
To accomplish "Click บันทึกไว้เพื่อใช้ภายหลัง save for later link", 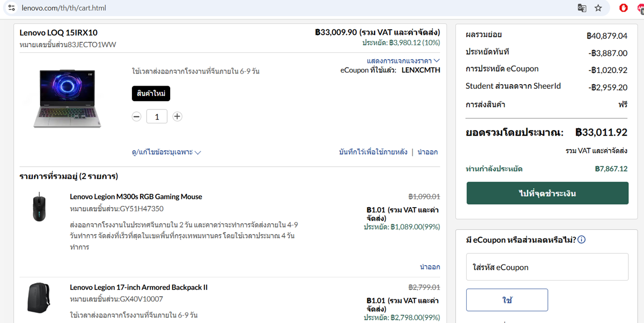I will pos(373,152).
